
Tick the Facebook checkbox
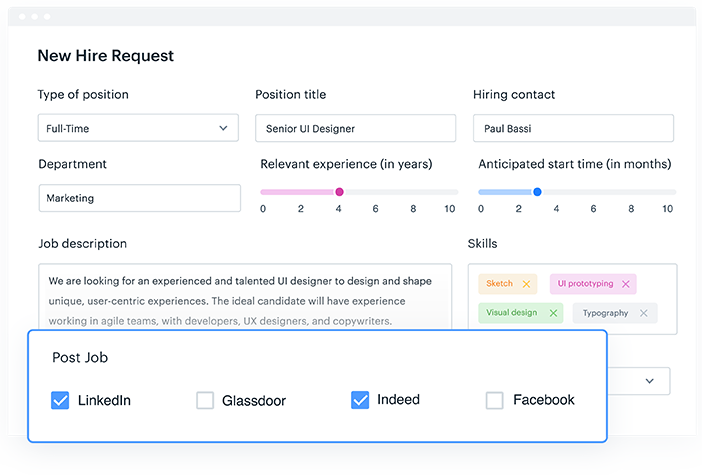(x=494, y=401)
